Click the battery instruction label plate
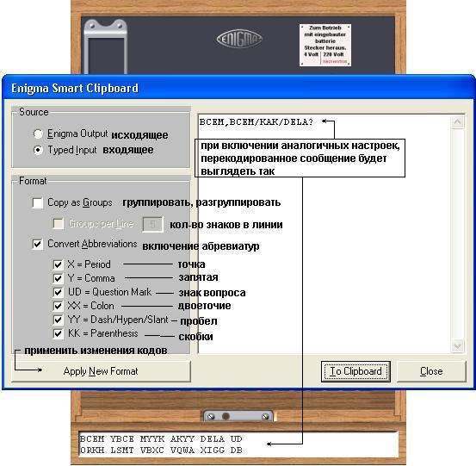Image resolution: width=476 pixels, height=466 pixels. coord(325,45)
